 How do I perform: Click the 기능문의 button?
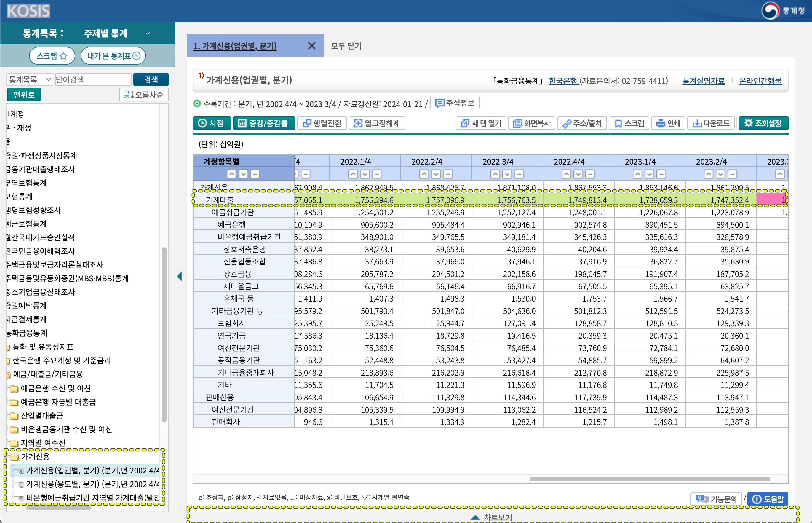coord(716,499)
